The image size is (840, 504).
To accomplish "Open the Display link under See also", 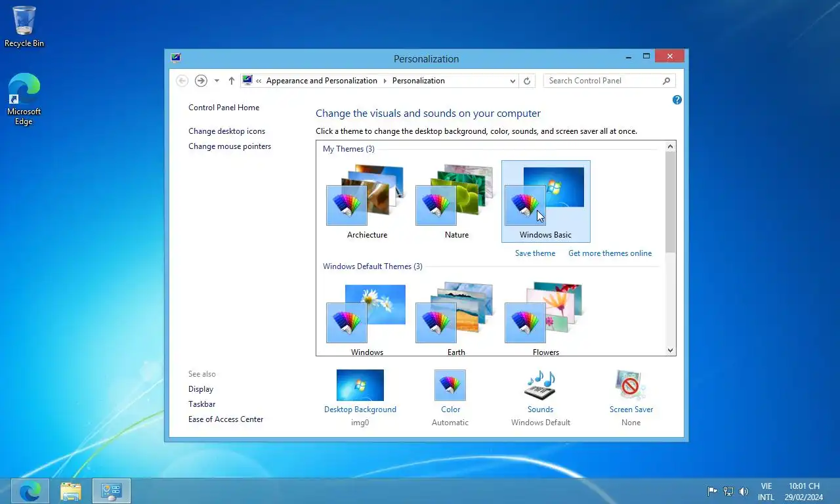I will [x=201, y=389].
